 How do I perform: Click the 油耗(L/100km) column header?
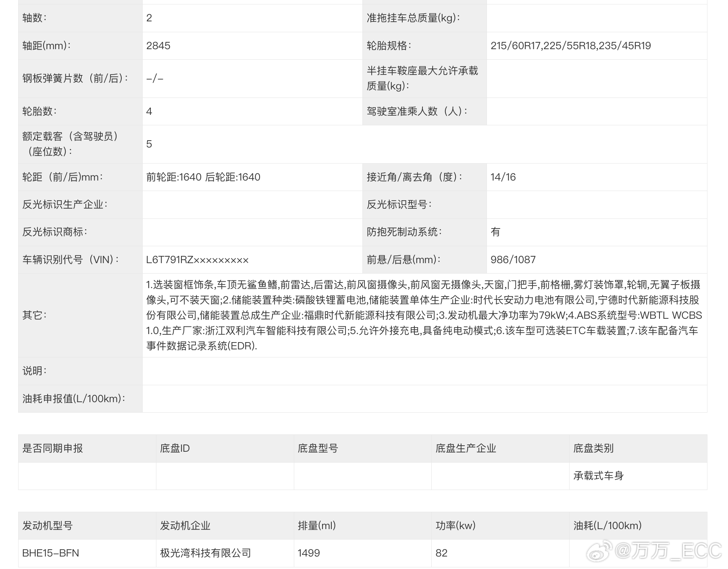coord(607,525)
